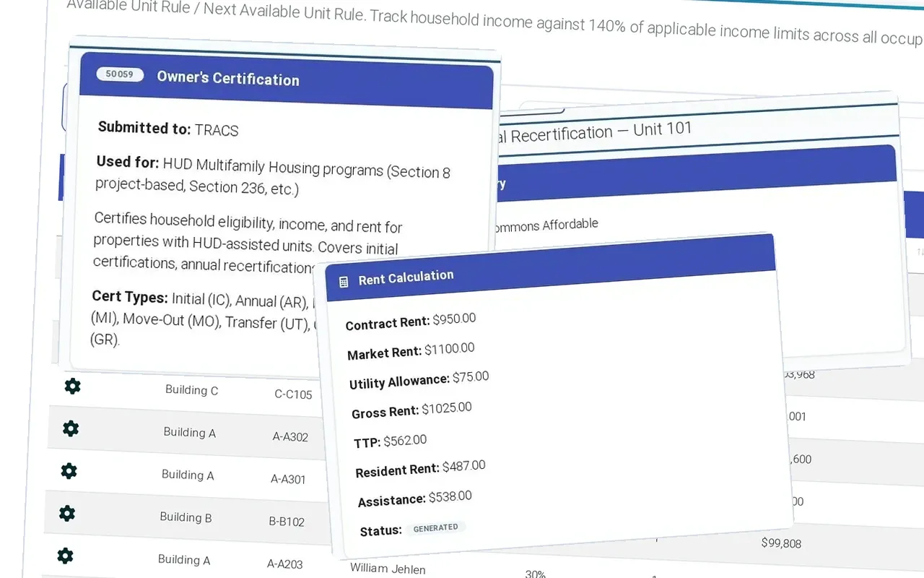Open the gear settings for unit A-A301
Viewport: 924px width, 578px height.
point(69,471)
